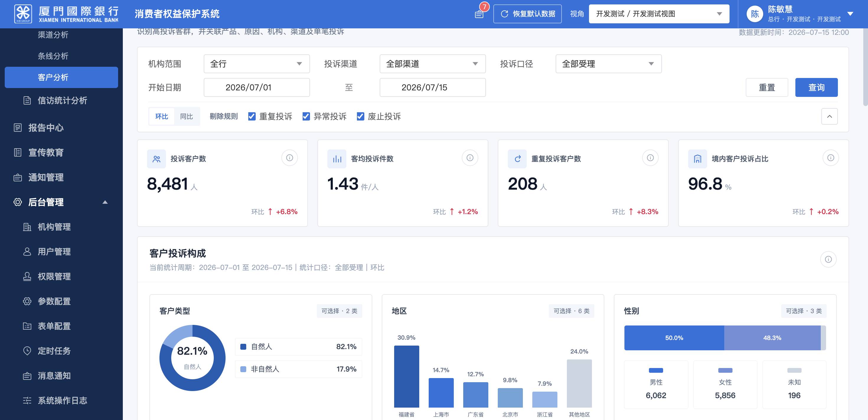868x420 pixels.
Task: Click the 查询 button
Action: (816, 87)
